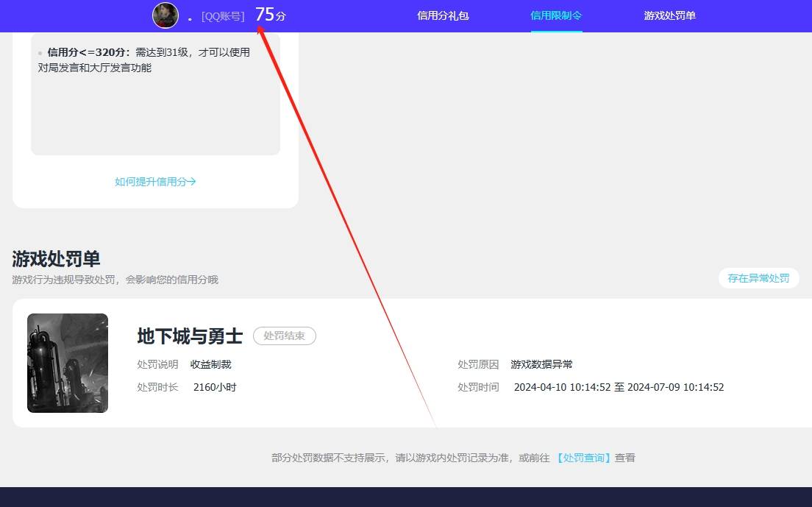Image resolution: width=812 pixels, height=507 pixels.
Task: Click the 地下城与勇士 game title
Action: (x=189, y=336)
